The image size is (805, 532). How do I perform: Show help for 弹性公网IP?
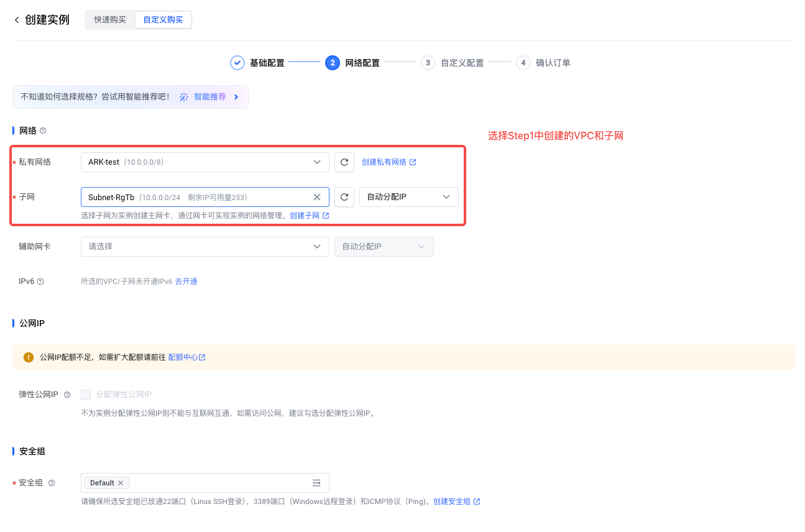point(67,395)
